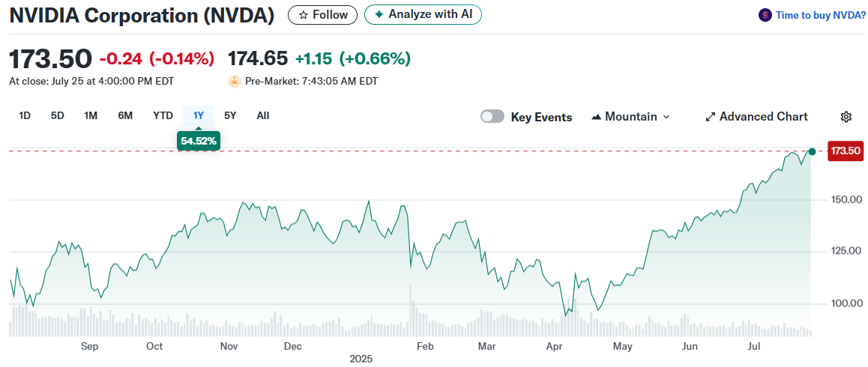This screenshot has height=367, width=868.
Task: Click the Follow star button
Action: click(x=323, y=15)
